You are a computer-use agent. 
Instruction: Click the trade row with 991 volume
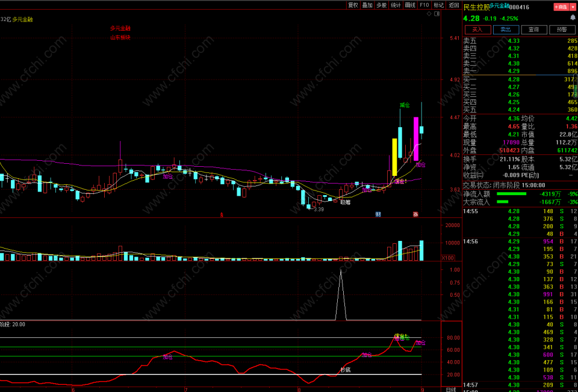pos(520,294)
